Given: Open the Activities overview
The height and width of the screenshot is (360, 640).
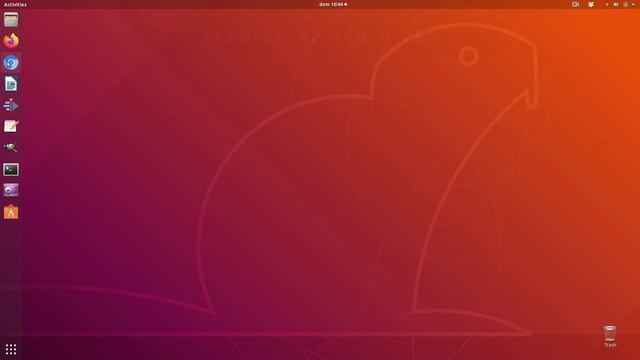Looking at the screenshot, I should 15,4.
